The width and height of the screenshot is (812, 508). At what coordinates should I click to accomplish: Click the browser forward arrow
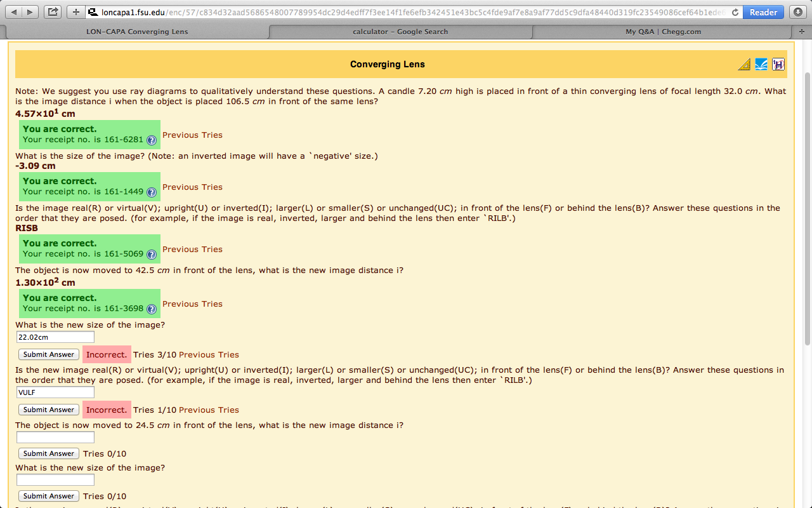pos(29,11)
